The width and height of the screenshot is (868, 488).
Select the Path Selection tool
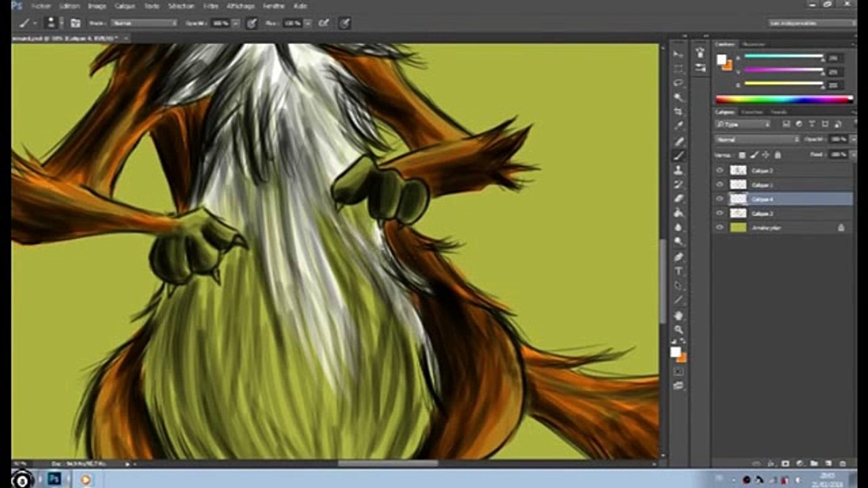(x=678, y=285)
